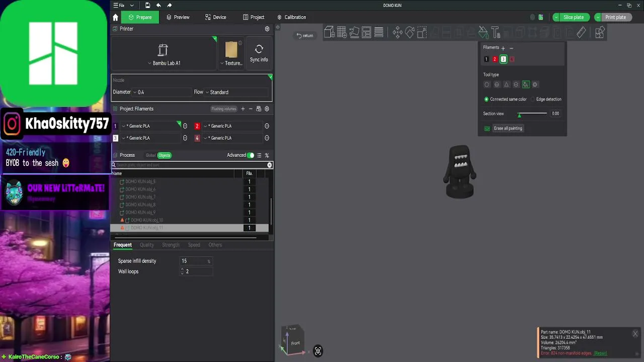This screenshot has width=644, height=362.
Task: Remove a project filament with minus
Action: coord(251,109)
